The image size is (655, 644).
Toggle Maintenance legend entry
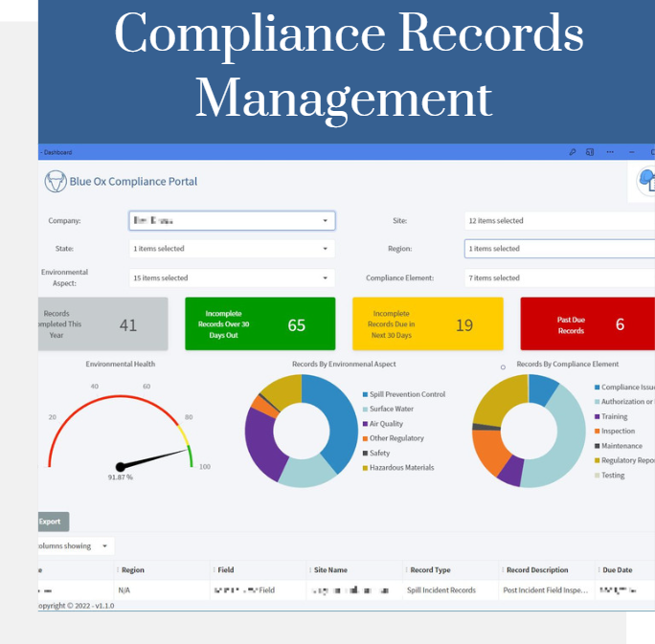coord(619,446)
